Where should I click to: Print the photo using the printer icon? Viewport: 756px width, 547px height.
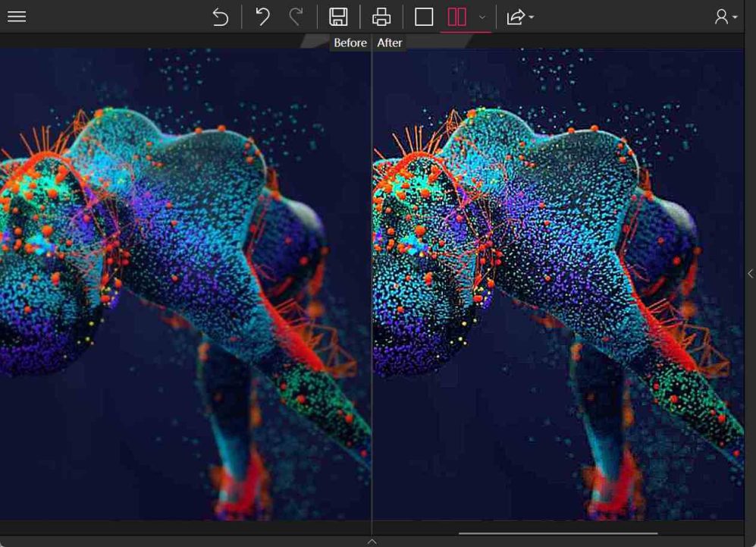(x=381, y=17)
